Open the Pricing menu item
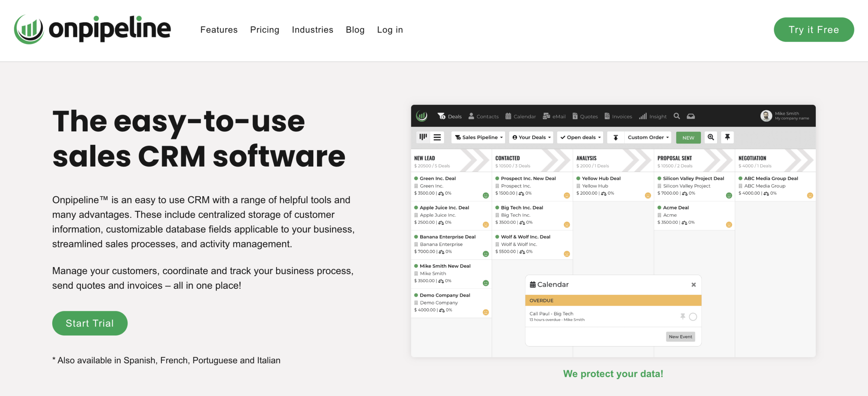The height and width of the screenshot is (396, 868). 264,30
